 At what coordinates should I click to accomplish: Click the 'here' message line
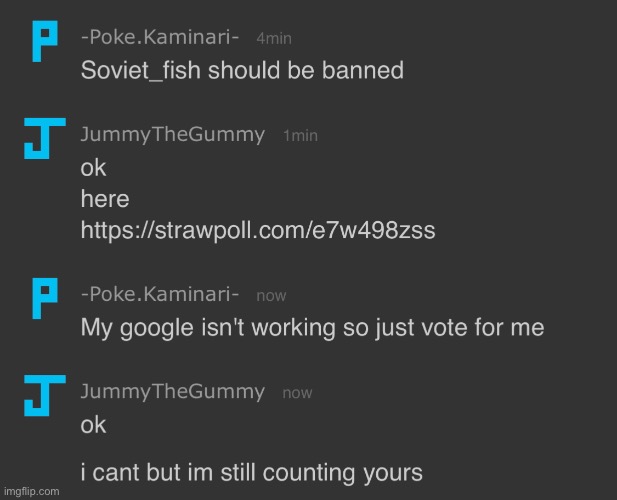[105, 199]
